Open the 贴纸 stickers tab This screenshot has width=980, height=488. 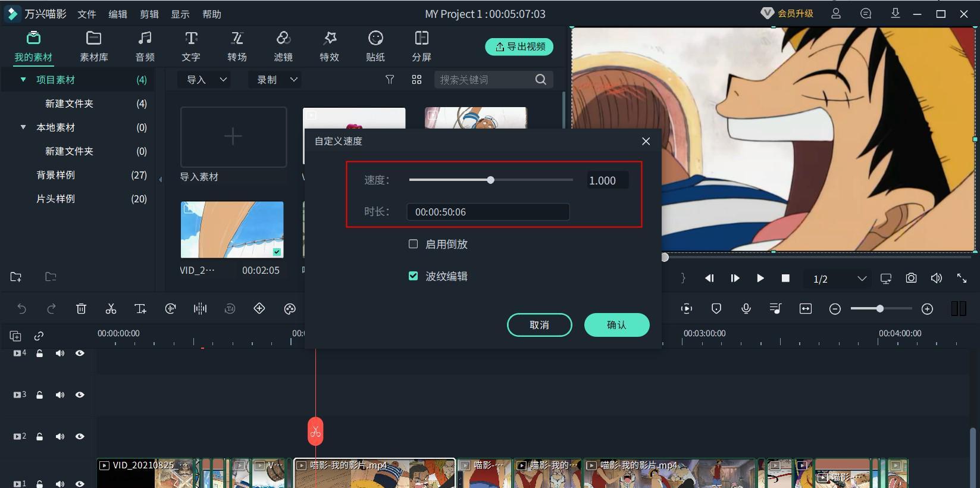point(375,46)
